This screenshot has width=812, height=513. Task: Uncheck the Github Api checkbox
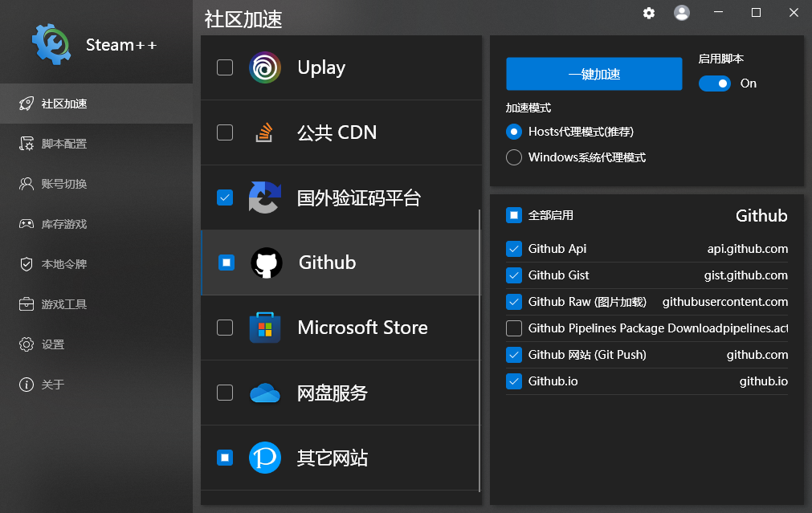514,249
